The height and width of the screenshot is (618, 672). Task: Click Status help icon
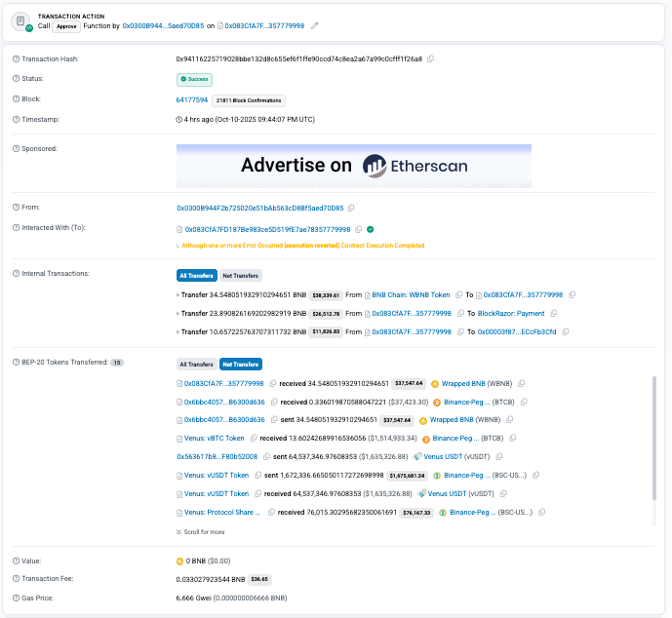[16, 78]
